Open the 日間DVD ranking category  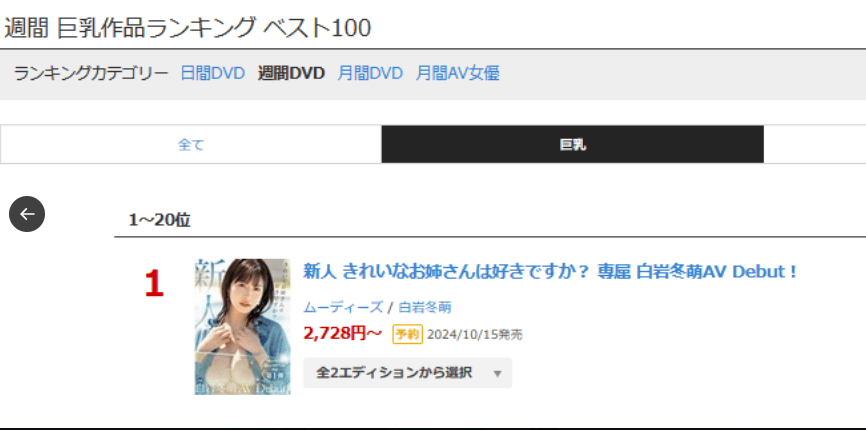click(x=213, y=73)
